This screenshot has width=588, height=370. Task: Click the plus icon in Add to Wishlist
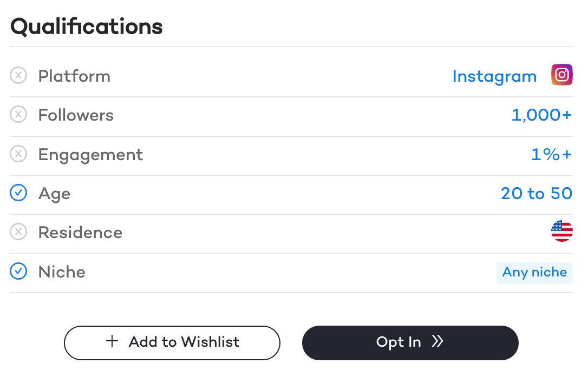[112, 341]
